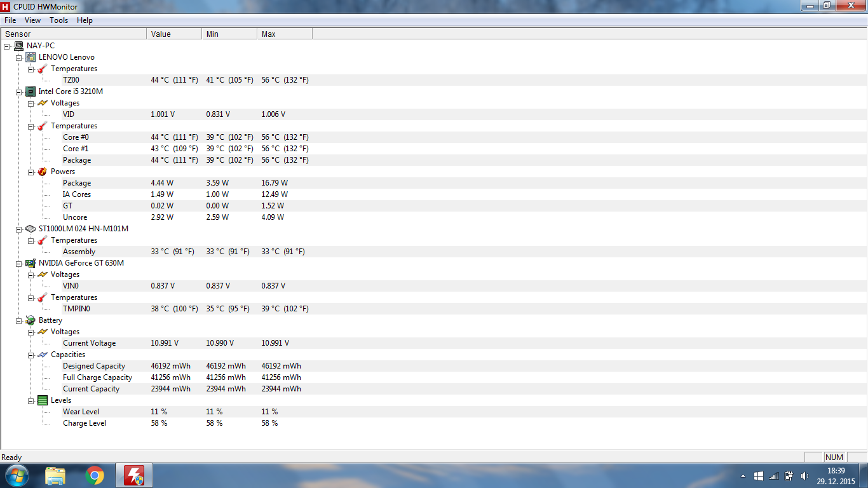Select the Core #1 row label

pos(76,149)
